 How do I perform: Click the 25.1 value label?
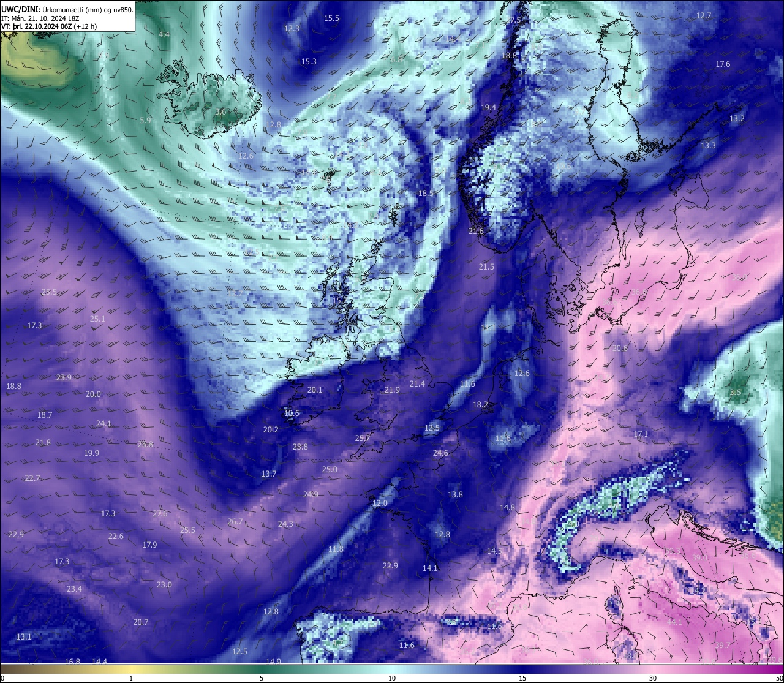point(97,319)
